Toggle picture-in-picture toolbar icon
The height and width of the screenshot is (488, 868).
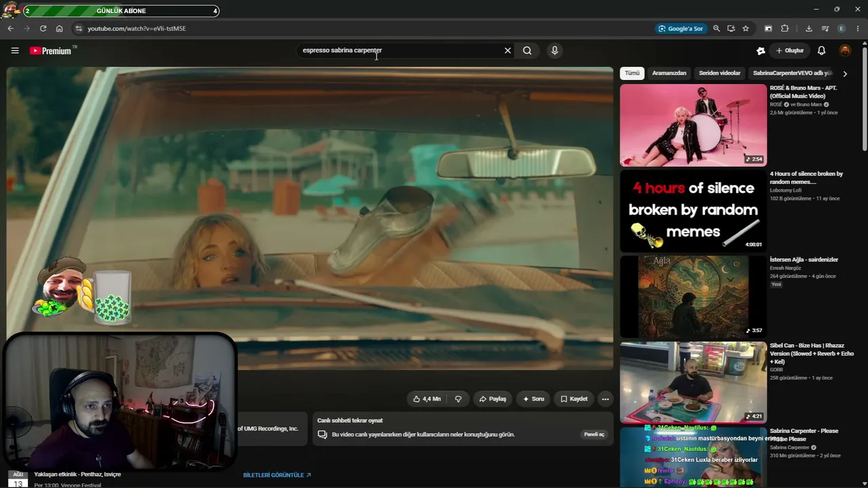coord(768,28)
